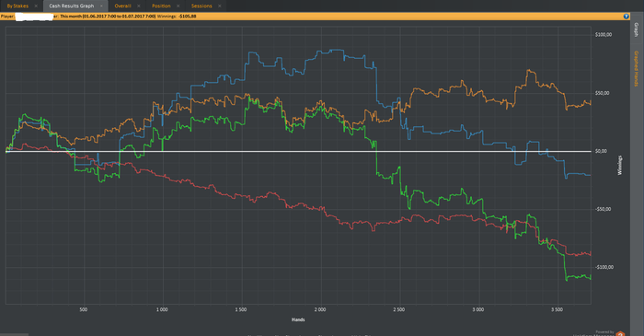This screenshot has width=644, height=336.
Task: Click the 2 000 hands axis label
Action: 320,309
